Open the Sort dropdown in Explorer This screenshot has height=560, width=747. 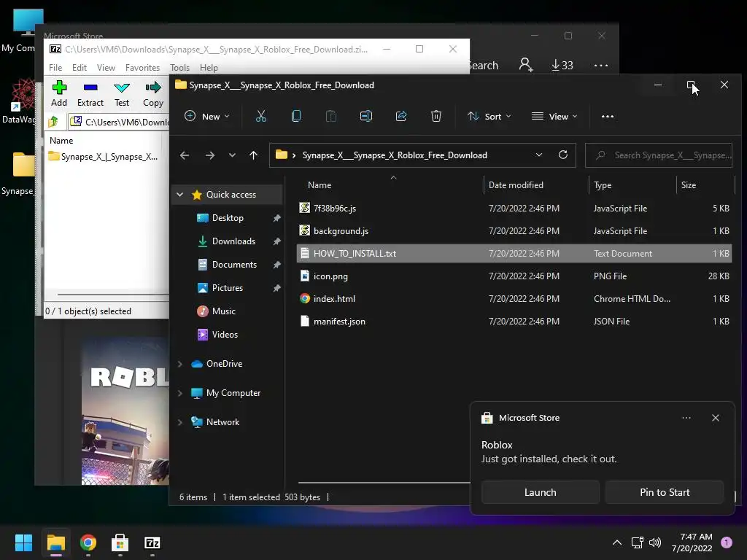(489, 116)
